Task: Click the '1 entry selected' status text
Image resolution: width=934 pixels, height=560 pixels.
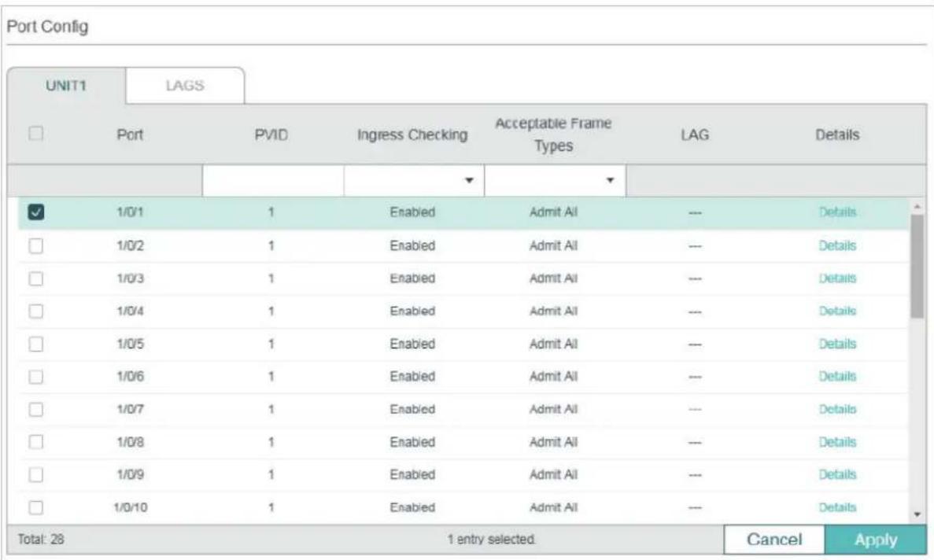Action: point(492,540)
